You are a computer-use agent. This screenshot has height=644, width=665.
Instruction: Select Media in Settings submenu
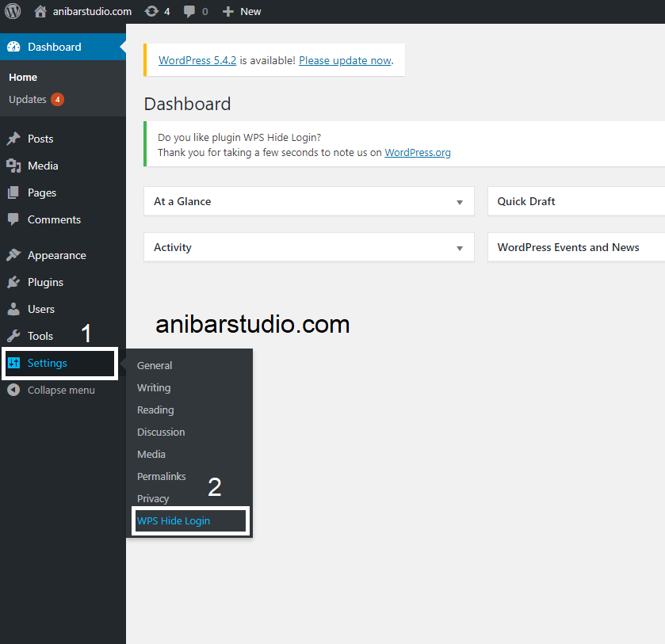[x=151, y=454]
